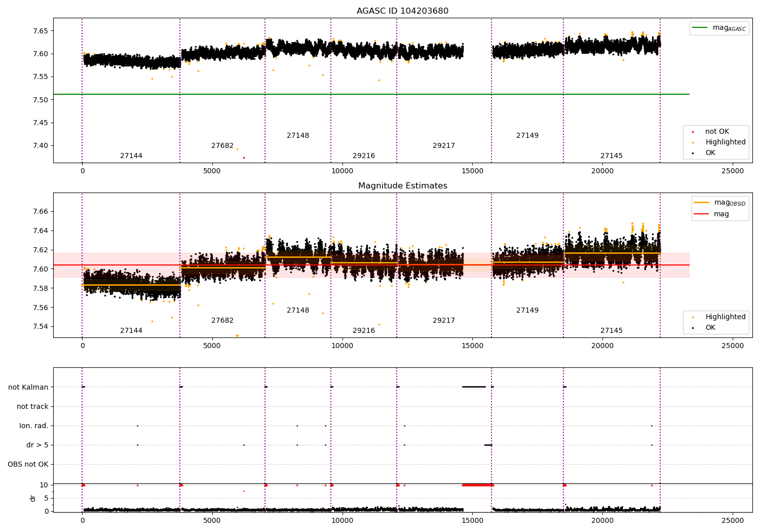The image size is (760, 532).
Task: Click the 'OBS not OK' axis label
Action: [x=28, y=465]
